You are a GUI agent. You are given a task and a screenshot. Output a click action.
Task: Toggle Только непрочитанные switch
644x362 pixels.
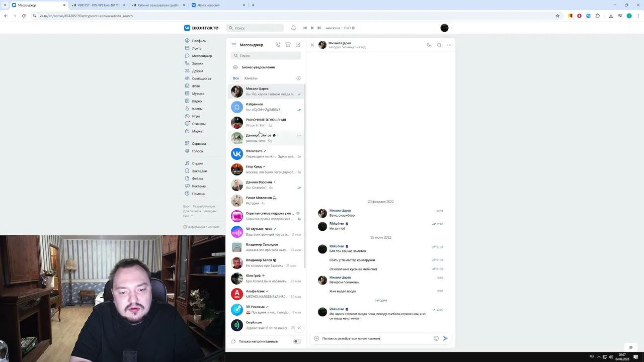(x=297, y=341)
